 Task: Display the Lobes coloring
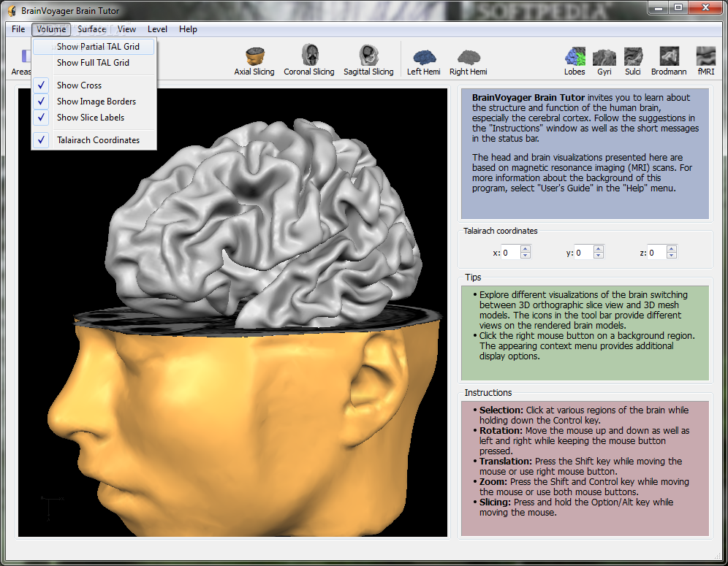tap(575, 61)
